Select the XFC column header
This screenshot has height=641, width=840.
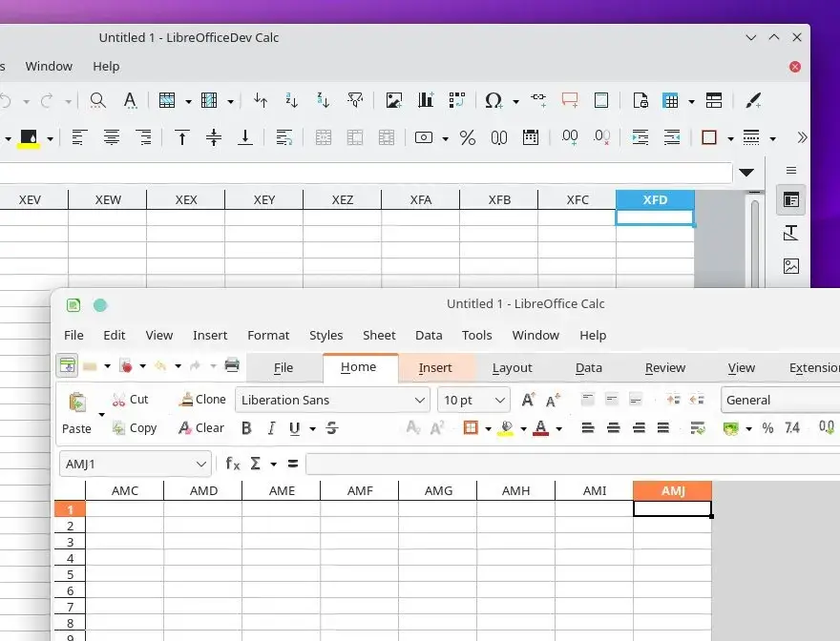click(x=577, y=199)
